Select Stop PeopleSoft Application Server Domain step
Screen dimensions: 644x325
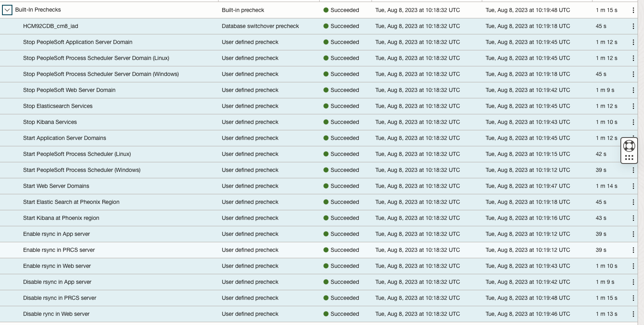[x=78, y=42]
